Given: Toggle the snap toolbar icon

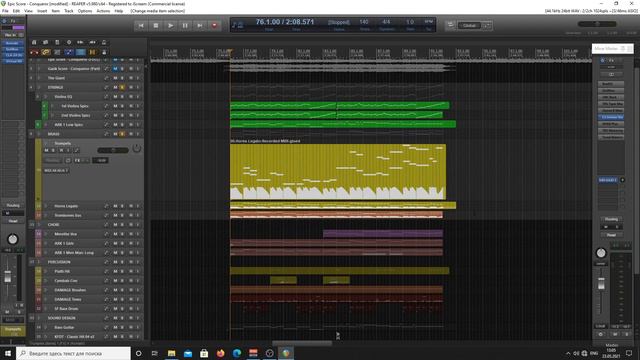Looking at the screenshot, I should [92, 52].
